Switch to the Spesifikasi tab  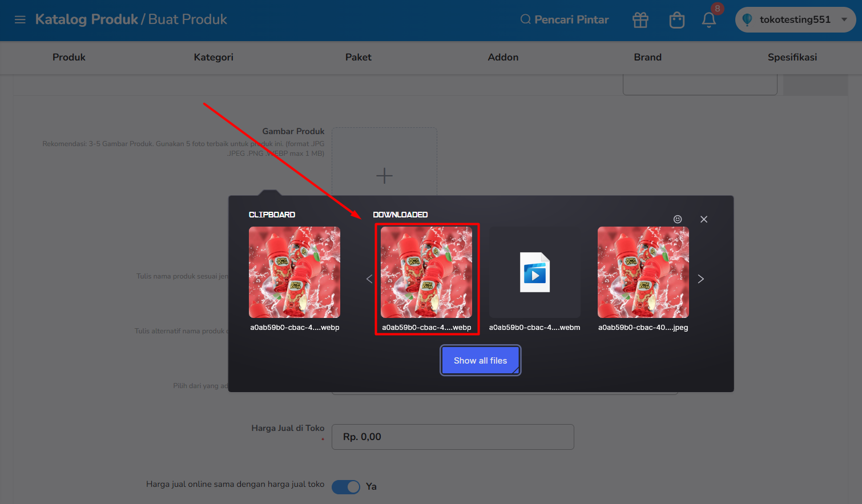792,57
